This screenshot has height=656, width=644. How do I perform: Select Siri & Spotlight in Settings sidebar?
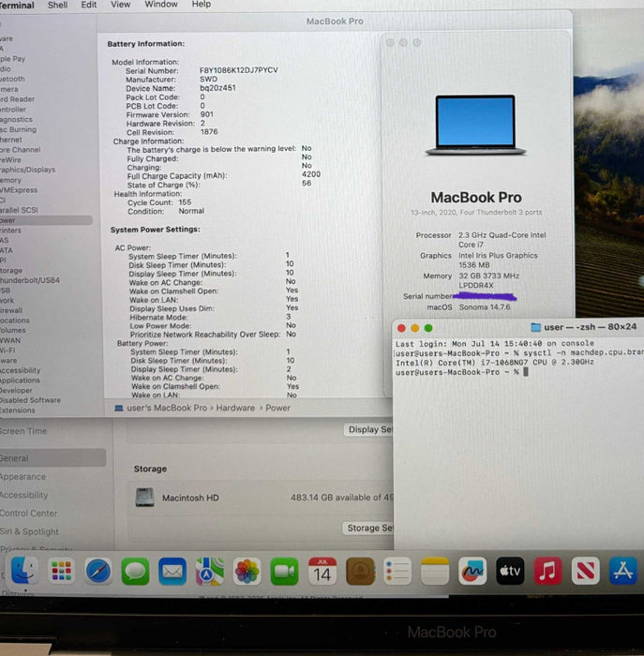(x=29, y=531)
